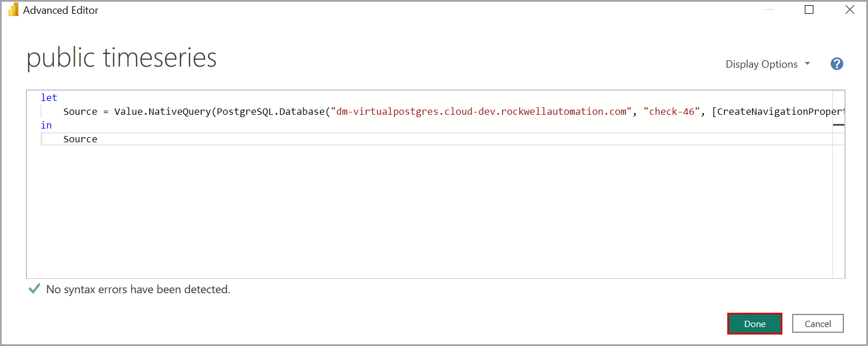Image resolution: width=868 pixels, height=346 pixels.
Task: Click the 'public timeseries' query heading
Action: [122, 58]
